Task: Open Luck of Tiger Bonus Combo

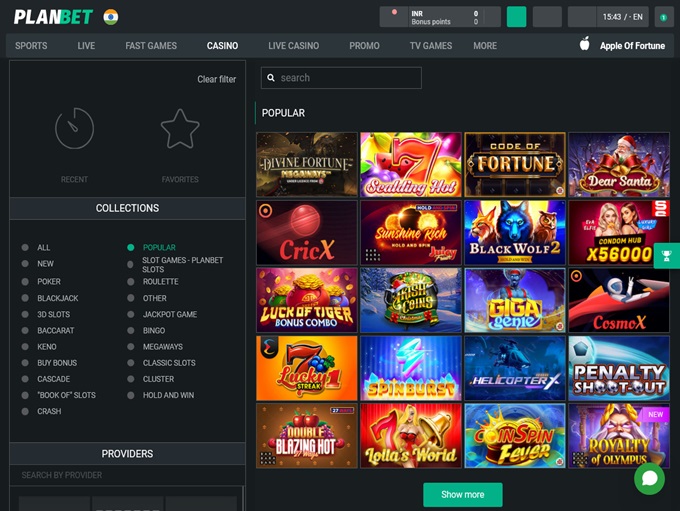Action: [x=307, y=300]
